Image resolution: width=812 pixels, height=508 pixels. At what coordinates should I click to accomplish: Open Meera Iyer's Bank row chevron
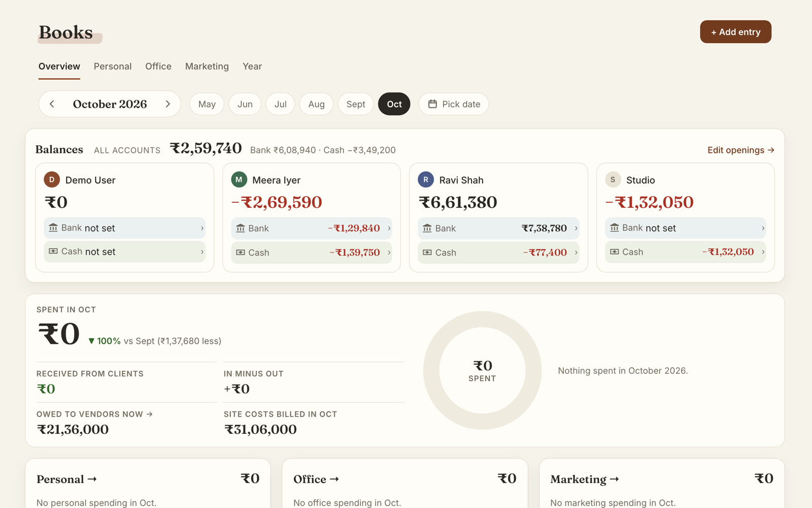[x=389, y=229]
